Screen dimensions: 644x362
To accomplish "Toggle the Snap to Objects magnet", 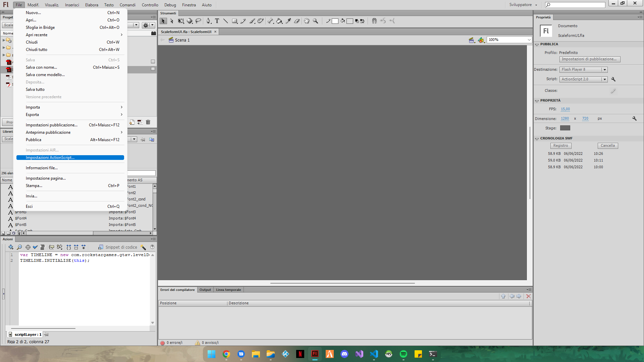I will tap(374, 21).
